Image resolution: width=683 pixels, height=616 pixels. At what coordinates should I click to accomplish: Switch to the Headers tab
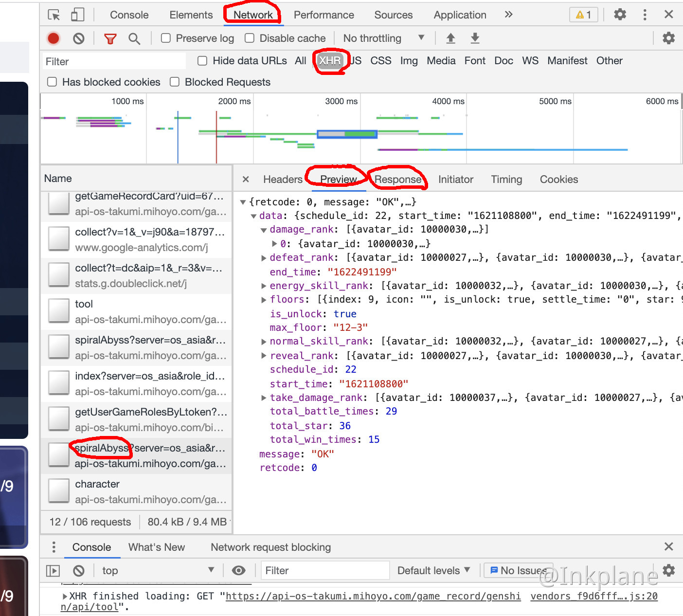point(283,180)
